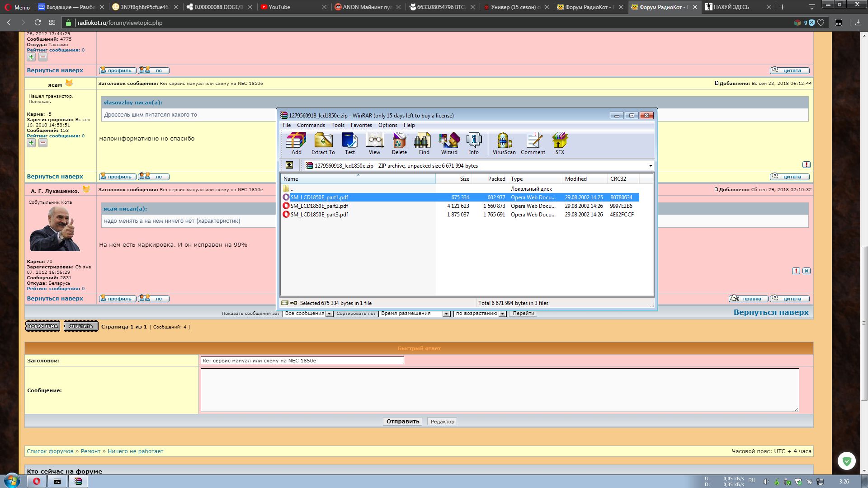Click the 'Редактор' button
868x488 pixels.
click(442, 422)
